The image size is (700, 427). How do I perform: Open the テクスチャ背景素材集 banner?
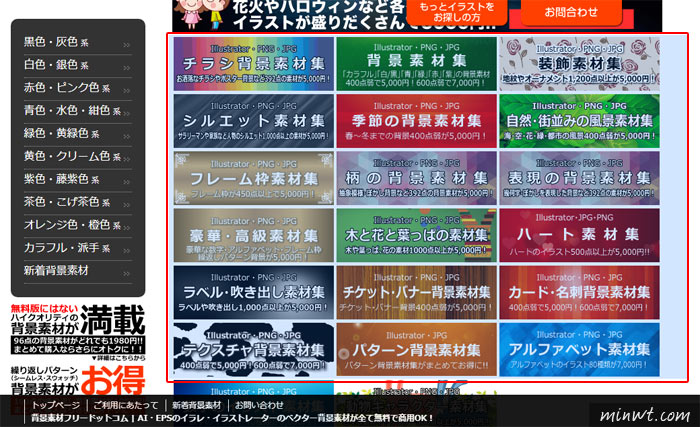(x=254, y=350)
